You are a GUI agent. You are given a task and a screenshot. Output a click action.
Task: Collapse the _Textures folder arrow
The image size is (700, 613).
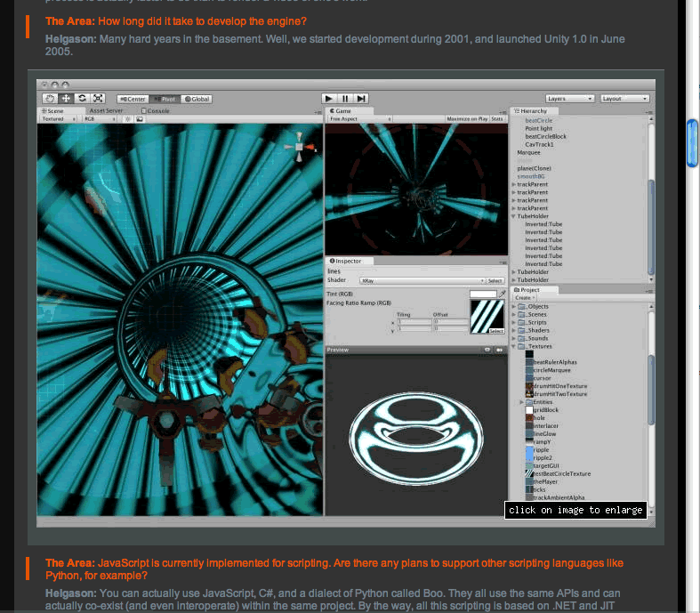pos(513,346)
